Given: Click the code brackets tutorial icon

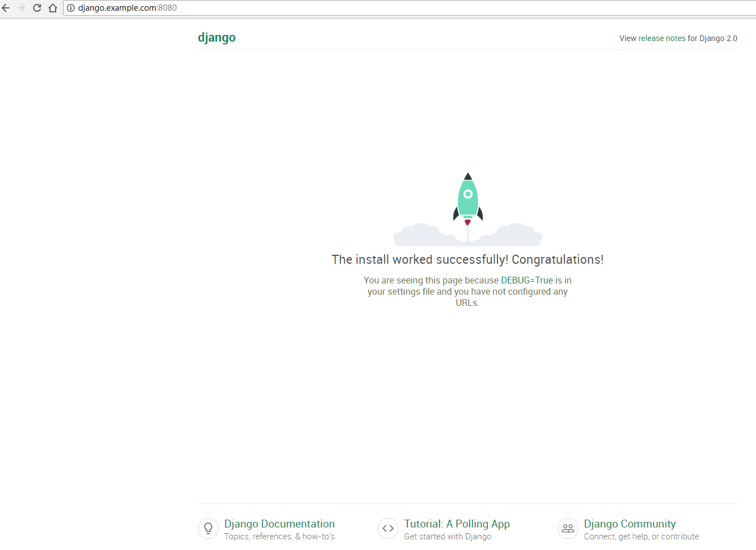Looking at the screenshot, I should [388, 529].
